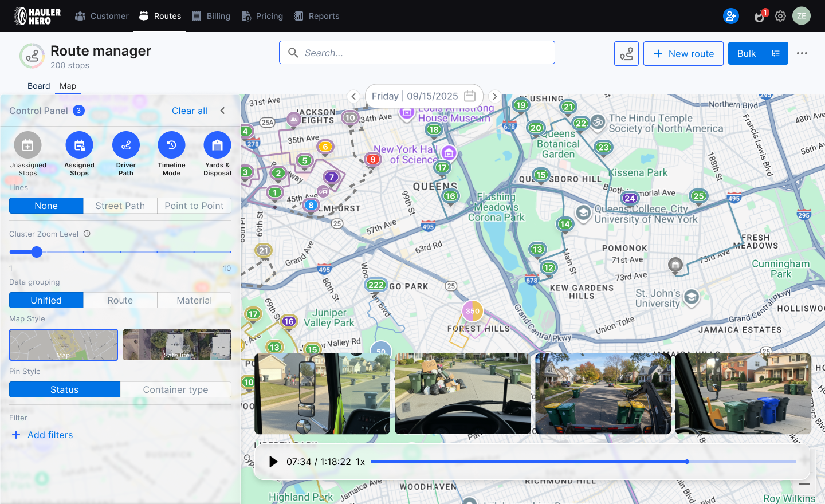
Task: Click the route sharing icon beside New route
Action: tap(626, 53)
